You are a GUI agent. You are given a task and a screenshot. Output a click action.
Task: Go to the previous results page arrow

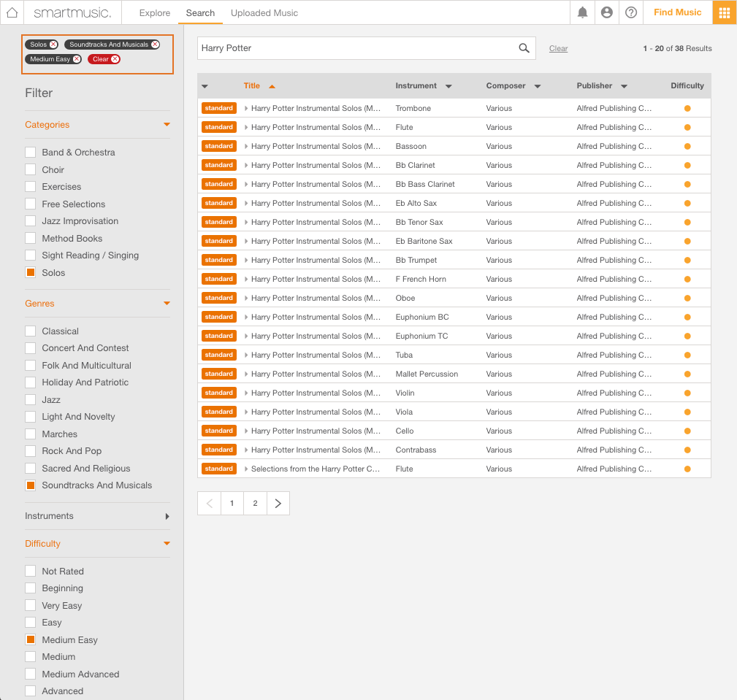[210, 504]
